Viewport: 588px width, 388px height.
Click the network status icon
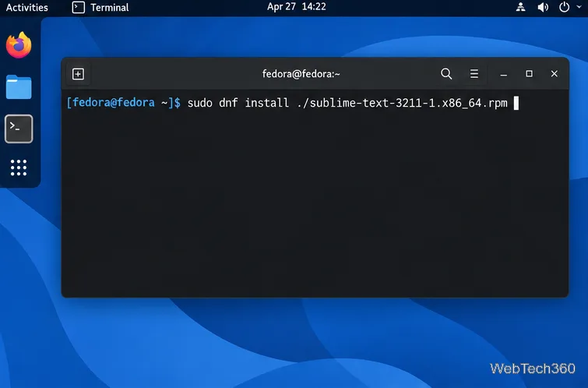click(520, 7)
